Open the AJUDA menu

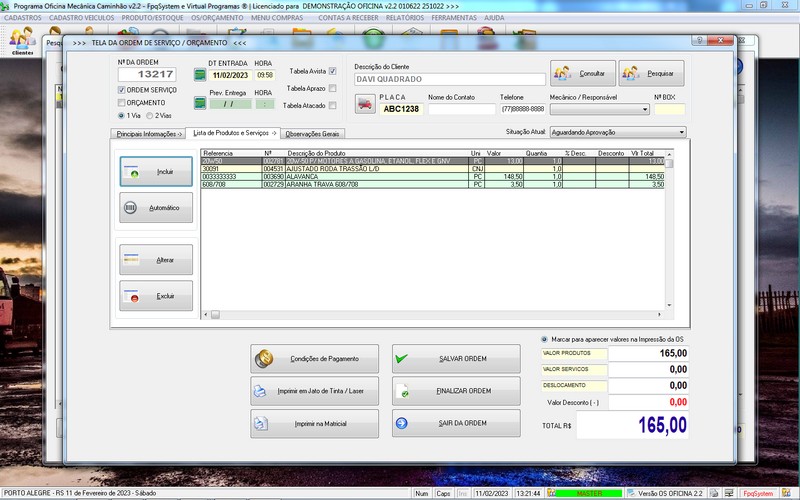coord(494,18)
